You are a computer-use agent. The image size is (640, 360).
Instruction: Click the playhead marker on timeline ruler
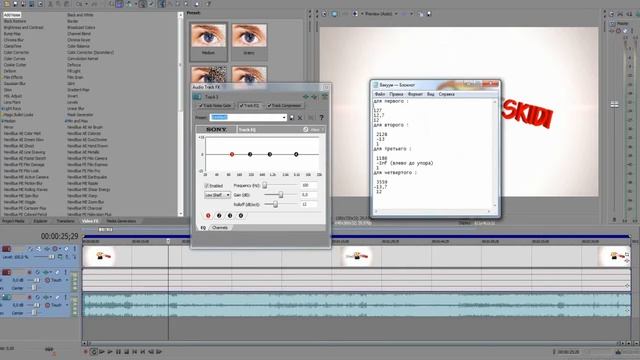[x=168, y=241]
